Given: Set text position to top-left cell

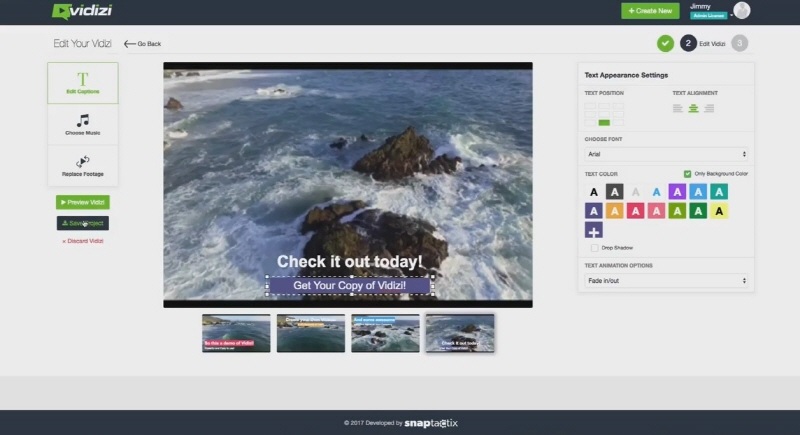Looking at the screenshot, I should coord(590,106).
